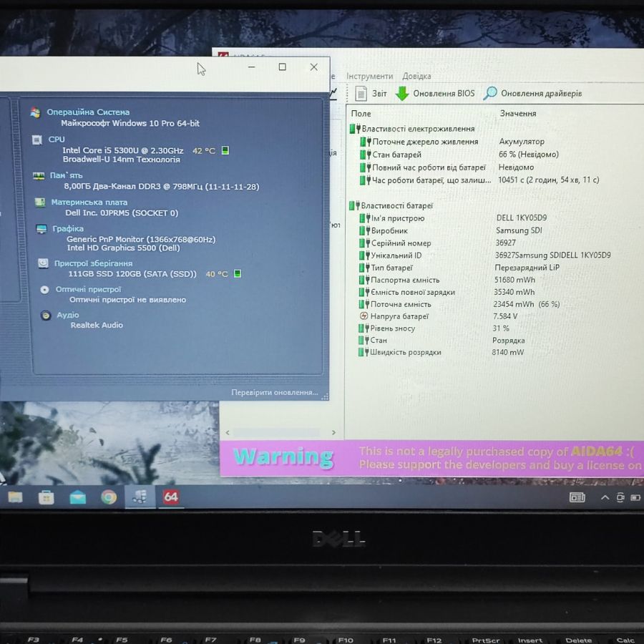
Task: Click the green Оновлення BIOS arrow icon
Action: click(x=402, y=93)
